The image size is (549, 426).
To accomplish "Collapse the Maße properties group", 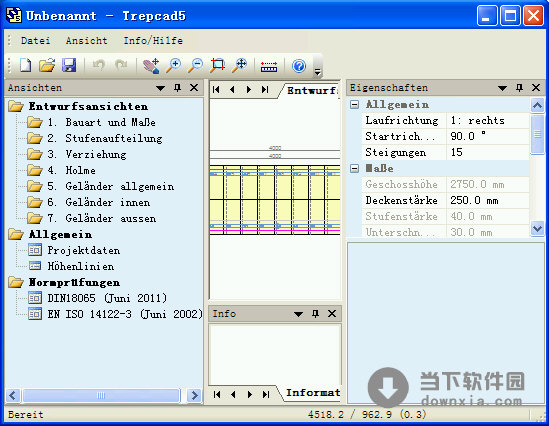I will pyautogui.click(x=354, y=169).
